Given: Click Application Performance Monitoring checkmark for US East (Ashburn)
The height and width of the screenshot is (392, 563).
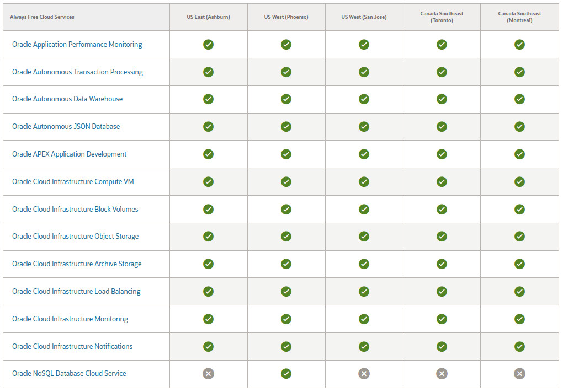Looking at the screenshot, I should click(208, 45).
